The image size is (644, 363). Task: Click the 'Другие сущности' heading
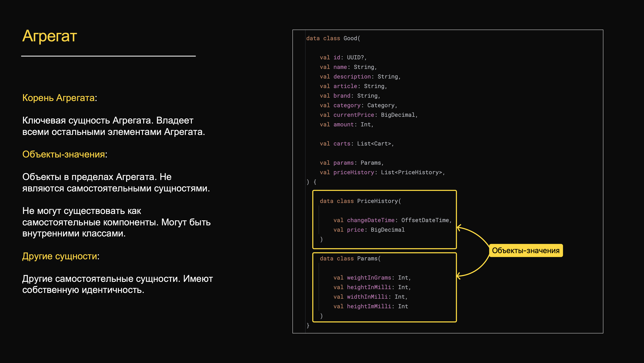tap(60, 256)
